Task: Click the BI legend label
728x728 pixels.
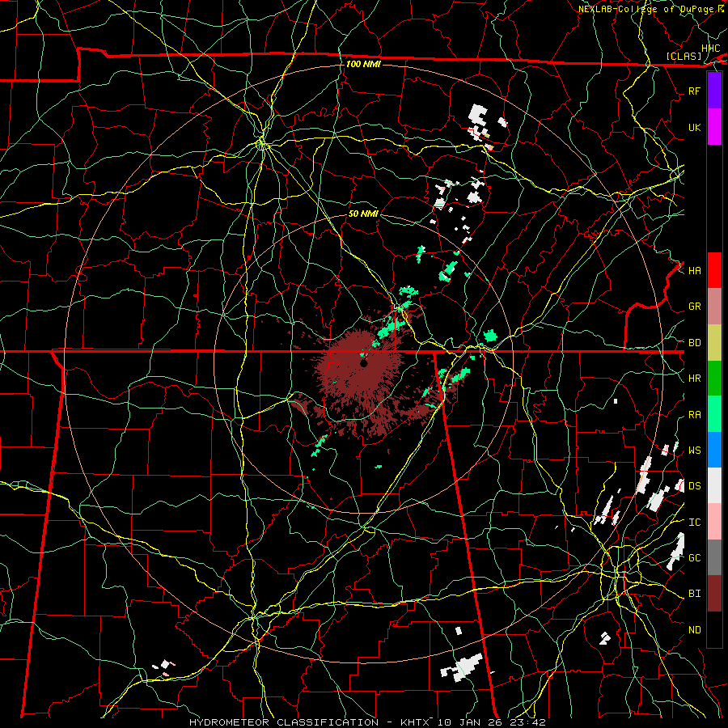Action: [x=694, y=594]
